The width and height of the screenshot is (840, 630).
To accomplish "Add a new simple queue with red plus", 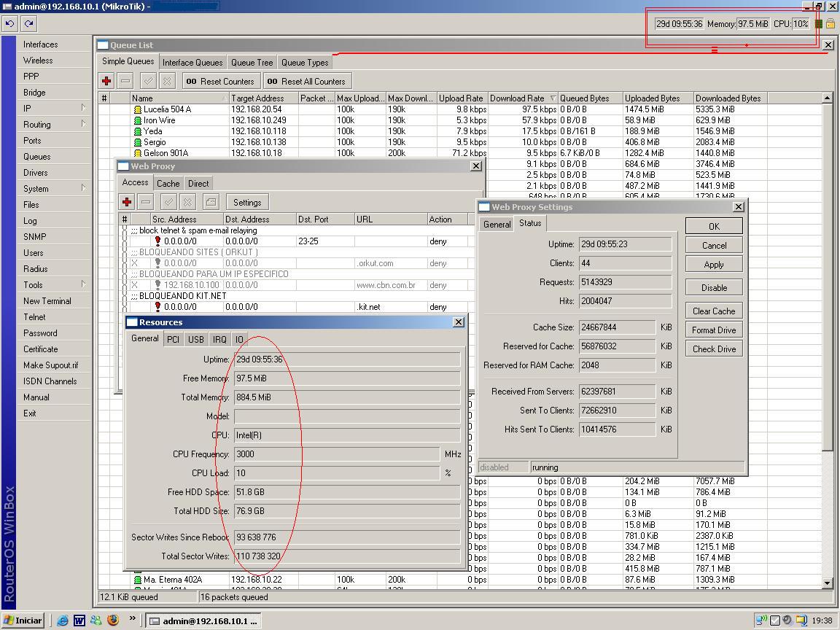I will [106, 81].
